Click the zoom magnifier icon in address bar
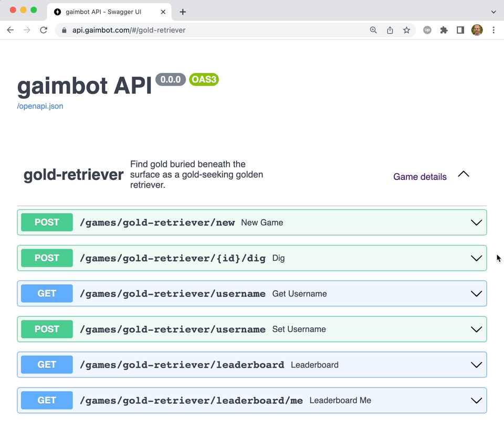The width and height of the screenshot is (504, 428). coord(373,30)
